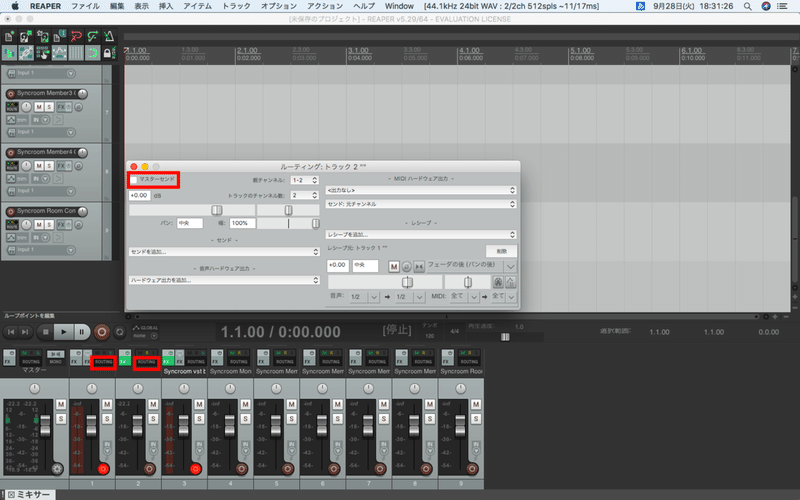Viewport: 800px width, 500px height.
Task: Click the playback rate slider in transport
Action: point(505,337)
